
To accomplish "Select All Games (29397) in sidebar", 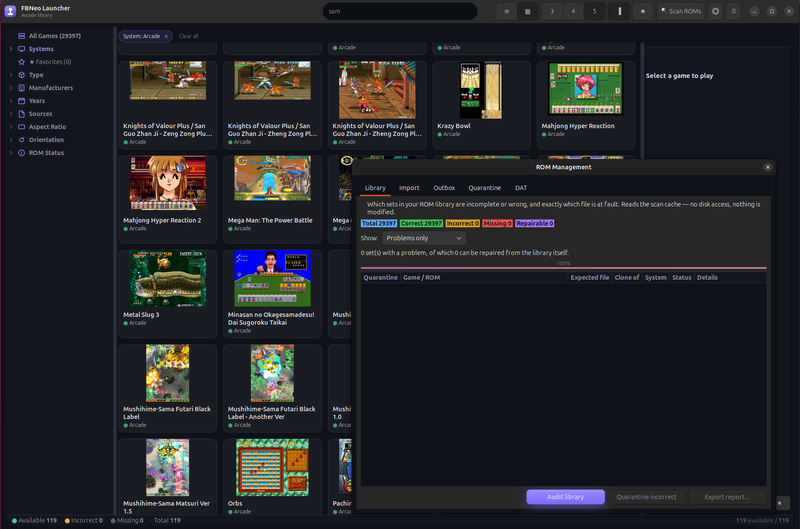I will (55, 36).
